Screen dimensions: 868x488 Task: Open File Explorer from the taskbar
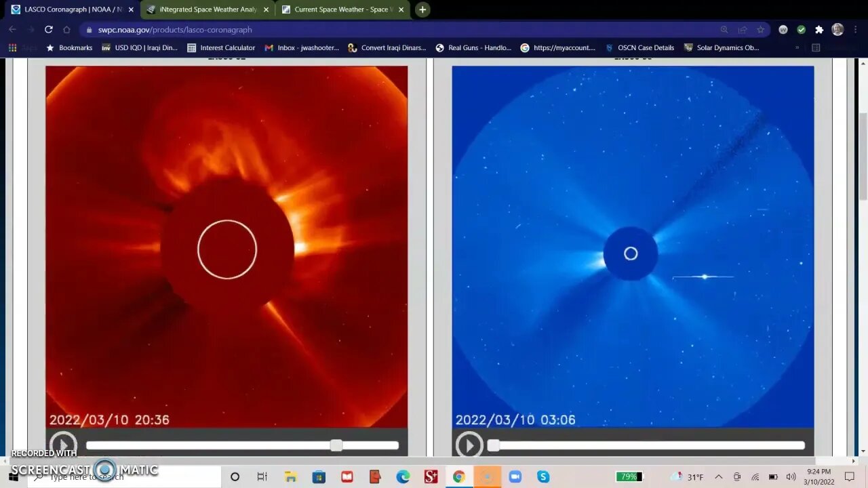coord(290,477)
